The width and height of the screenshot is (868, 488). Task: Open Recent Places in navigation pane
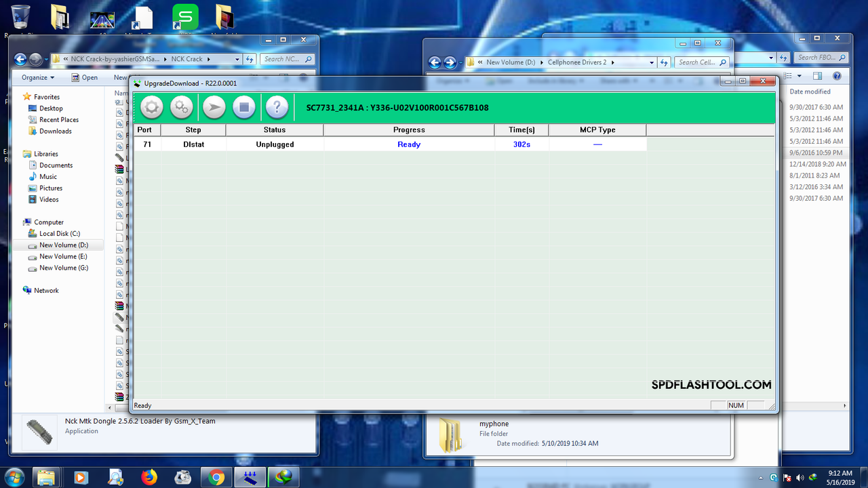pyautogui.click(x=59, y=120)
